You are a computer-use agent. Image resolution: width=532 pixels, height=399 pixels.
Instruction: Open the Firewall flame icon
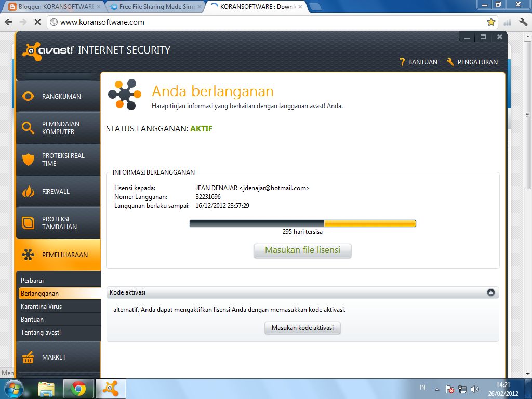click(28, 191)
